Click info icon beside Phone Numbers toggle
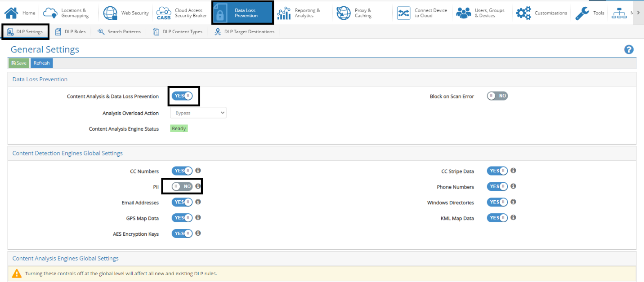Viewport: 644px width, 282px height. click(513, 186)
